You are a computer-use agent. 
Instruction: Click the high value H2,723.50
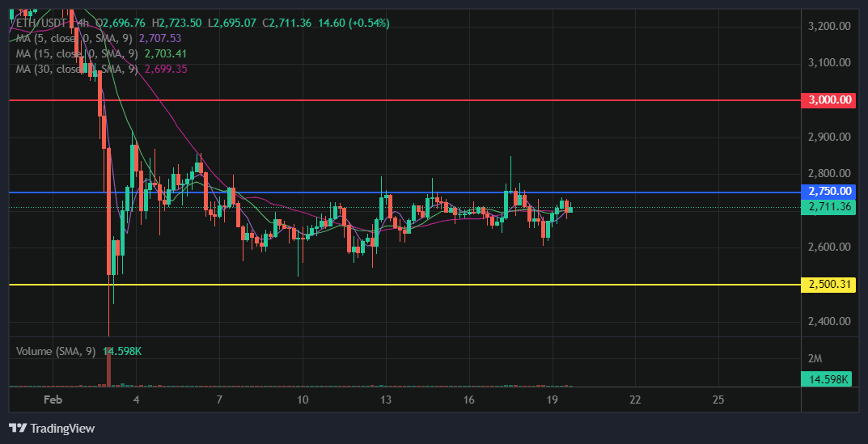coord(177,23)
